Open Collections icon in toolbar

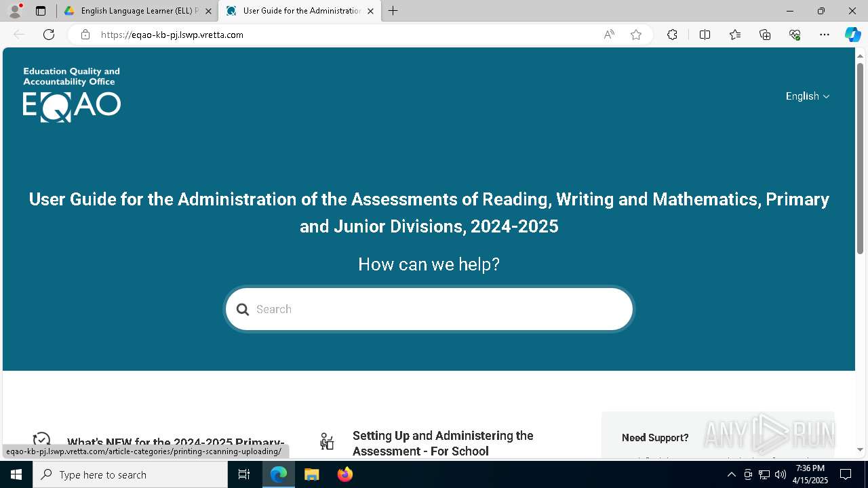click(765, 35)
